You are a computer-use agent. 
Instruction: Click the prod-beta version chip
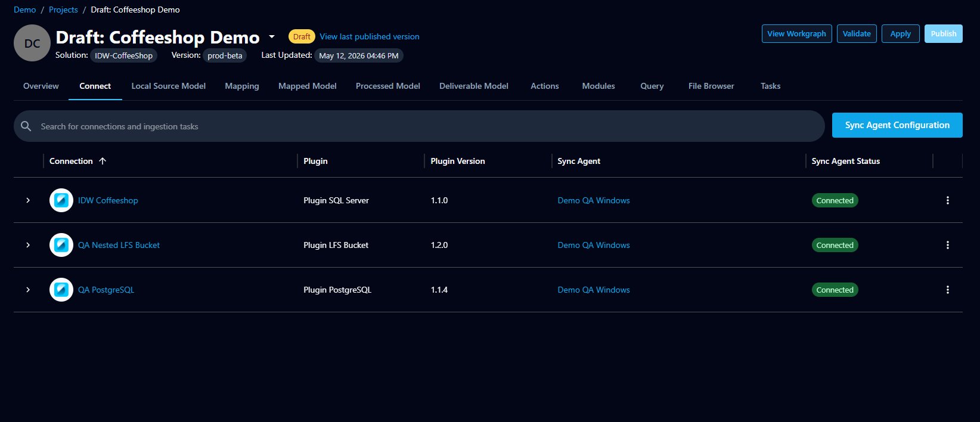pos(225,55)
